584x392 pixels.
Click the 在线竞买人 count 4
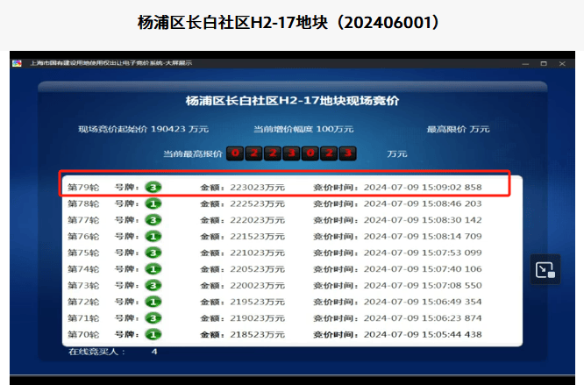click(x=154, y=352)
